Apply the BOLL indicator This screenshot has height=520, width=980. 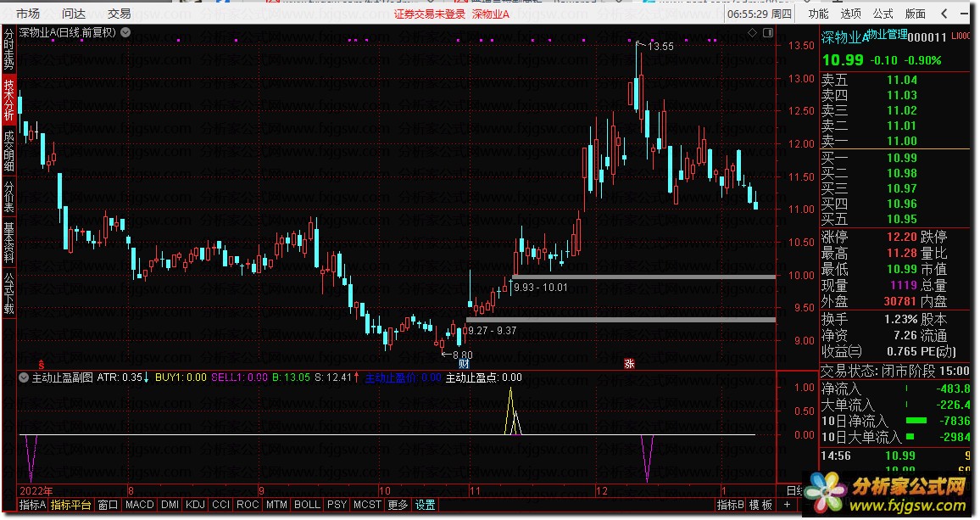coord(307,505)
